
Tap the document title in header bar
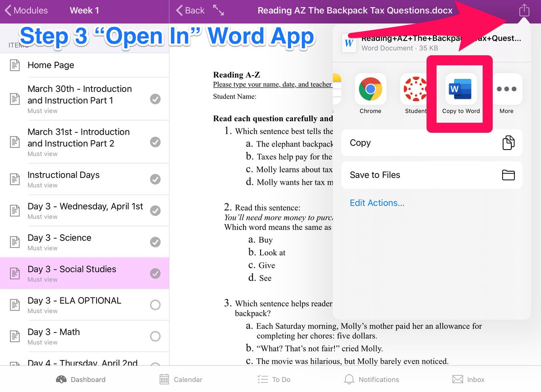point(355,10)
